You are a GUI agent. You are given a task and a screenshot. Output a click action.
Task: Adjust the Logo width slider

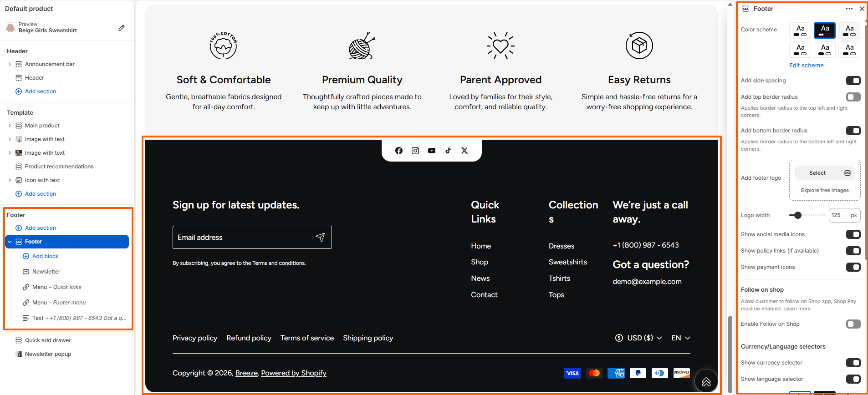(797, 215)
